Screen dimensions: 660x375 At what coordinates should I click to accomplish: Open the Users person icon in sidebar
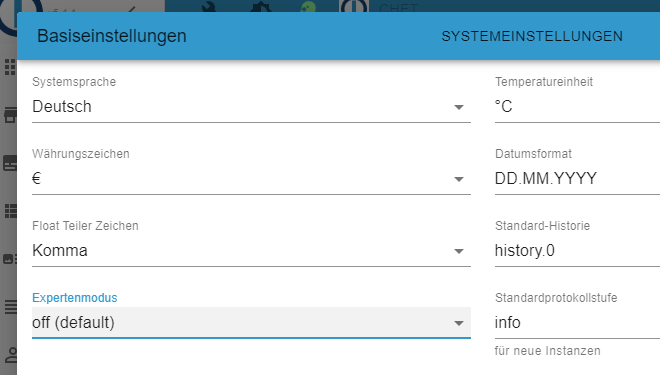11,355
